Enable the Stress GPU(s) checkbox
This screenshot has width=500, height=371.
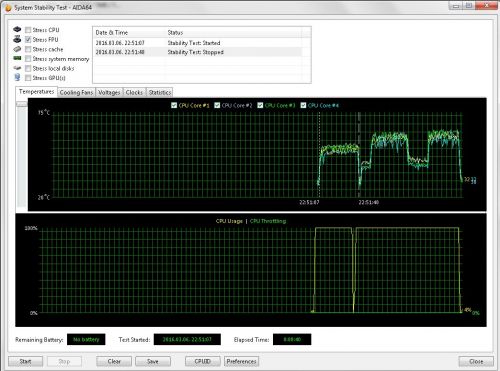[28, 78]
